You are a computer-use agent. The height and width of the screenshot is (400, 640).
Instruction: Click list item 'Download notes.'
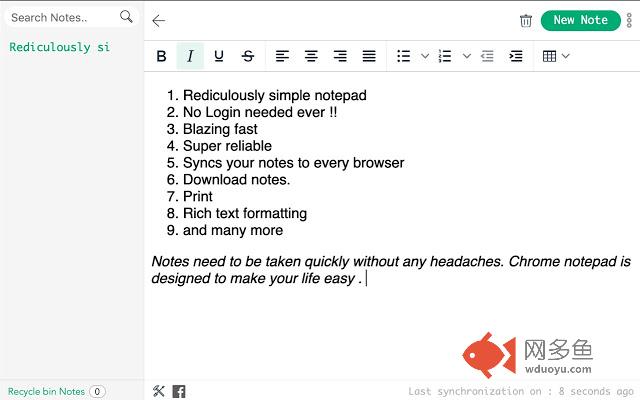click(236, 180)
